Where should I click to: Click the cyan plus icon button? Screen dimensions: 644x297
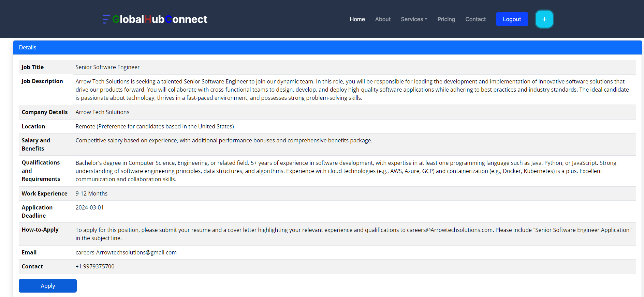click(x=544, y=19)
